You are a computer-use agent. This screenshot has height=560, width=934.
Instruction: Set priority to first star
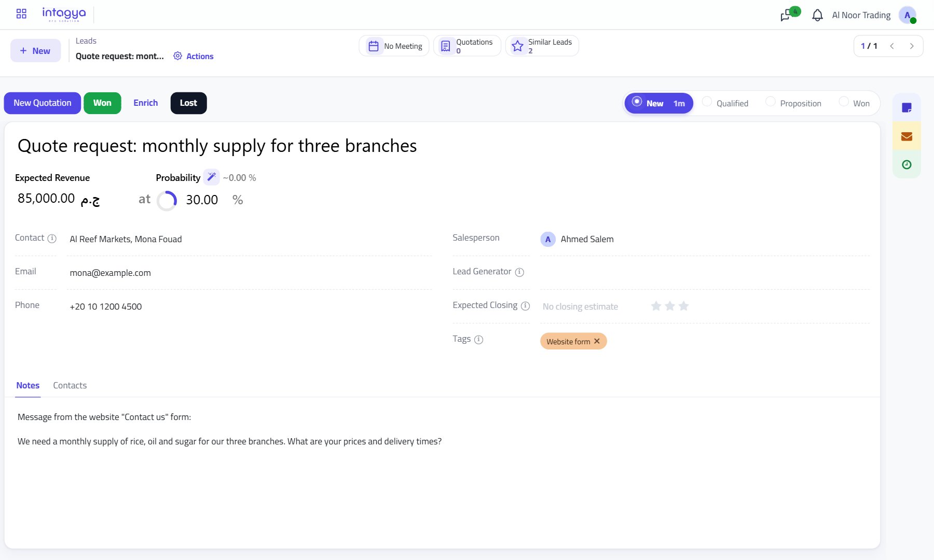pos(656,306)
